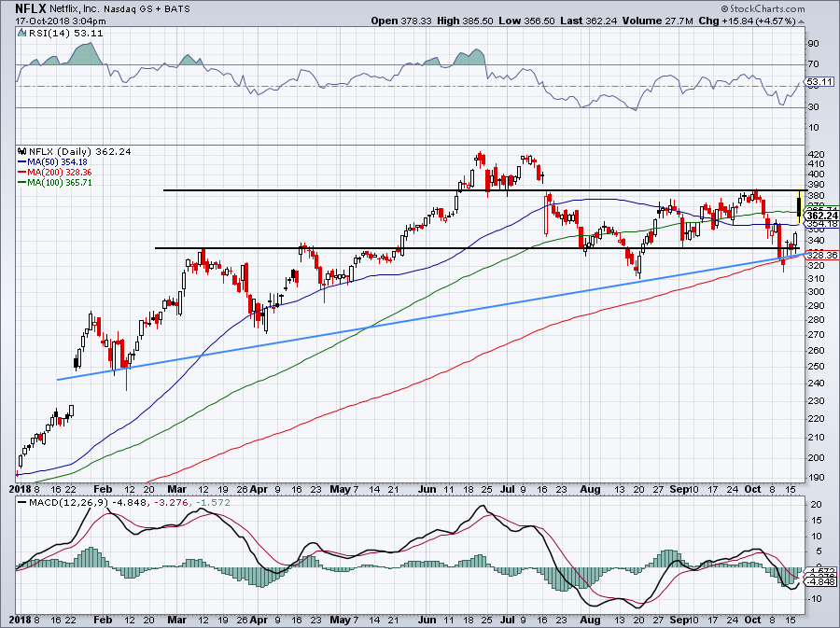Click the 230 price axis label
Viewport: 840px width, 628px height.
[817, 400]
